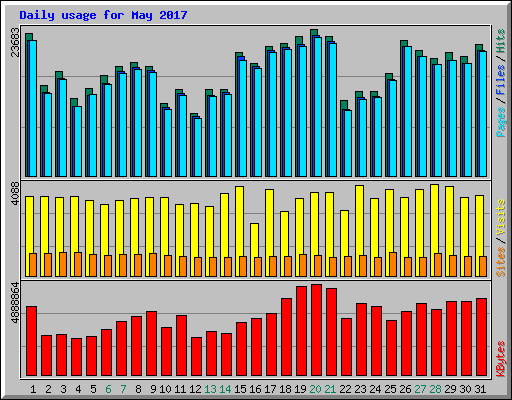Click the 23683 axis value
This screenshot has width=512, height=400.
click(15, 42)
